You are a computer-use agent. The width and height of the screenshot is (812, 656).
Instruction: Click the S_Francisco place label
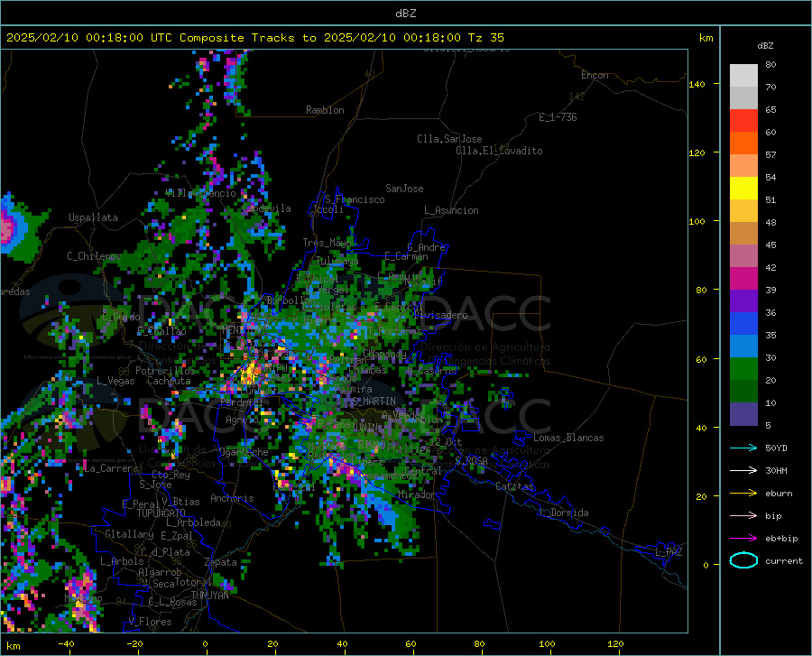click(355, 199)
